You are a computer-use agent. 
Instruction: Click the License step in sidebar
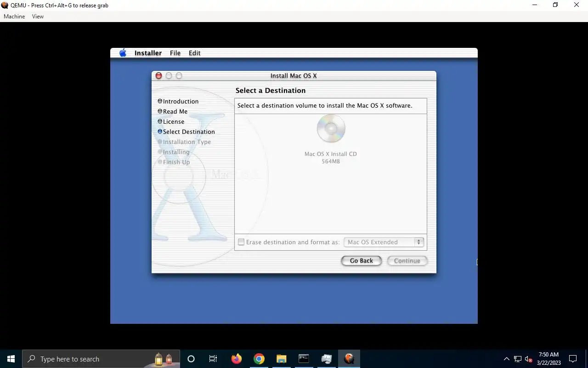click(x=171, y=121)
